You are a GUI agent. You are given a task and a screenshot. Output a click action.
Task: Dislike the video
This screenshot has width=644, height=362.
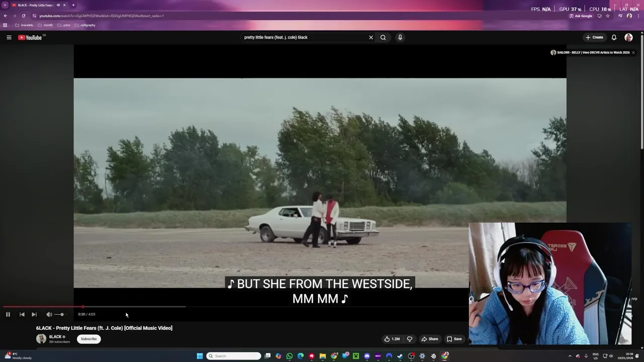pyautogui.click(x=410, y=339)
